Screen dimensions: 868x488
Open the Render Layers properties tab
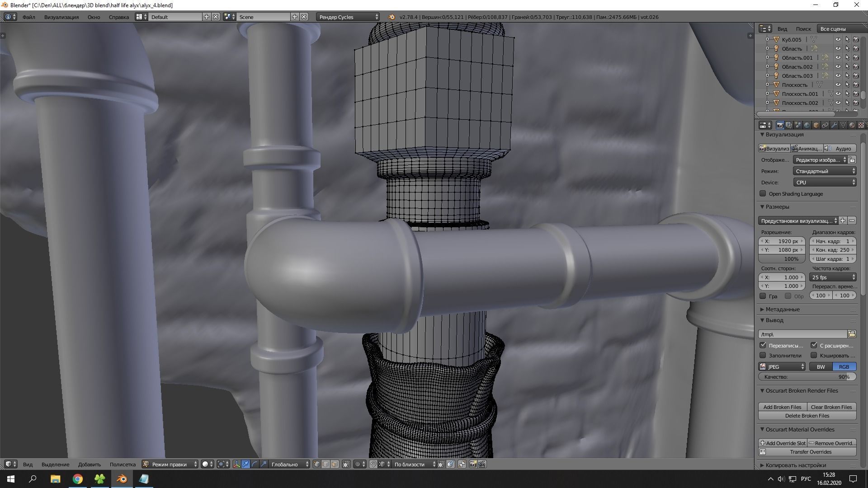click(x=789, y=125)
